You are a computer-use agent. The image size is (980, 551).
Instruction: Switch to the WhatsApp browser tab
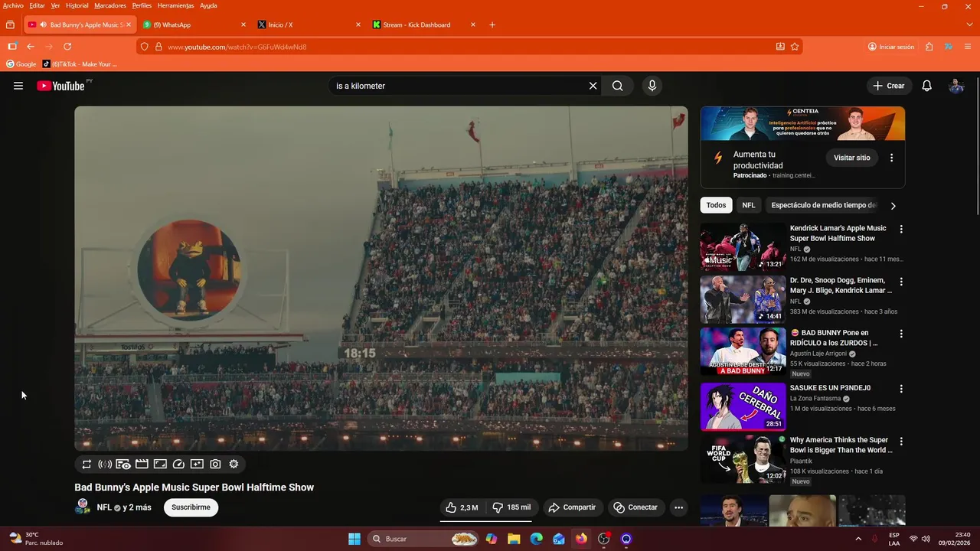(194, 24)
